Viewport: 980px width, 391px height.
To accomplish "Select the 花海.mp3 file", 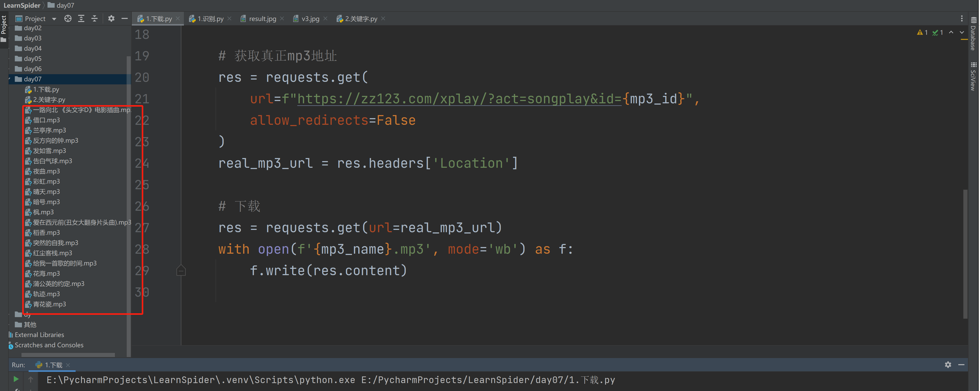I will click(x=43, y=274).
